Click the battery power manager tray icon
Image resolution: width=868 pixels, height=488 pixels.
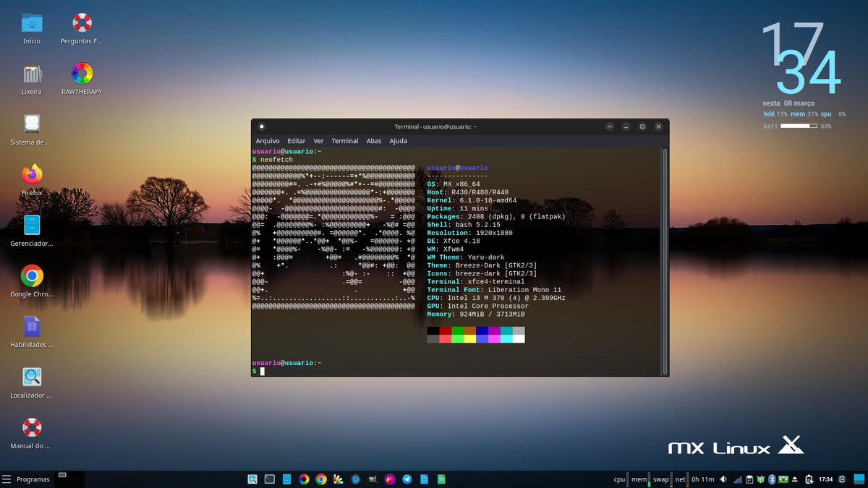[809, 479]
